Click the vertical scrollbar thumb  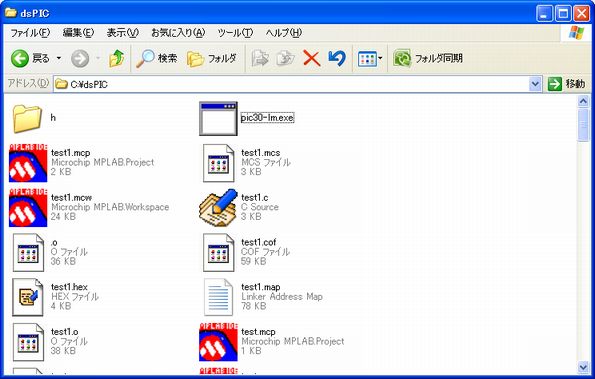pyautogui.click(x=583, y=124)
